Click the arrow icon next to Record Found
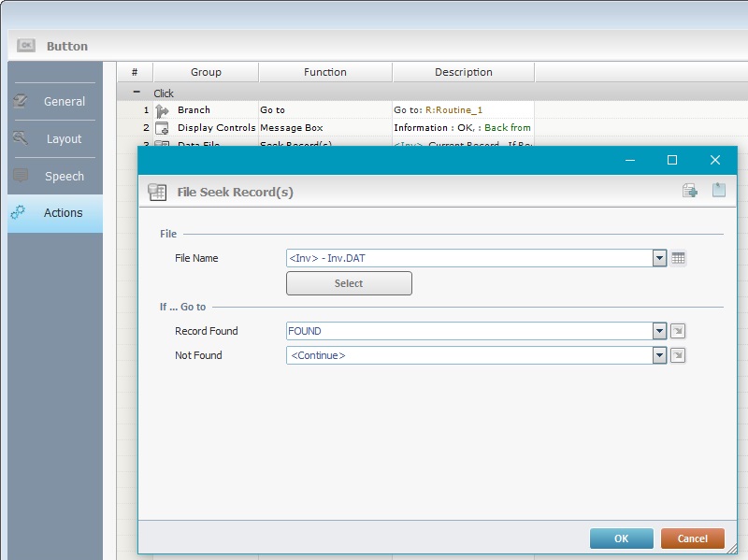748x560 pixels. point(679,331)
